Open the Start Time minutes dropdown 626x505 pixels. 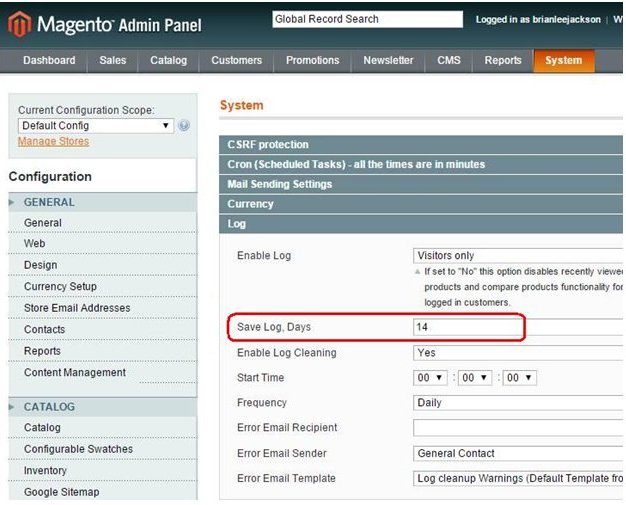pyautogui.click(x=475, y=378)
